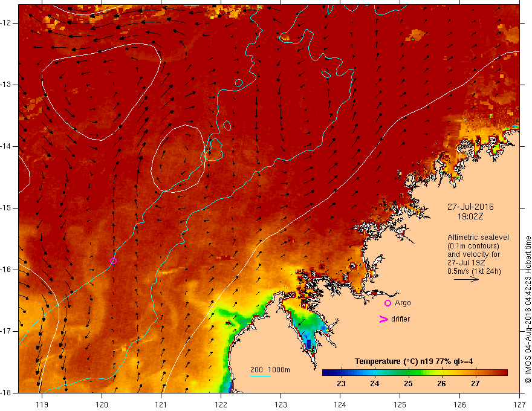Click the latitude axis label -12
The width and height of the screenshot is (532, 411).
click(x=7, y=23)
